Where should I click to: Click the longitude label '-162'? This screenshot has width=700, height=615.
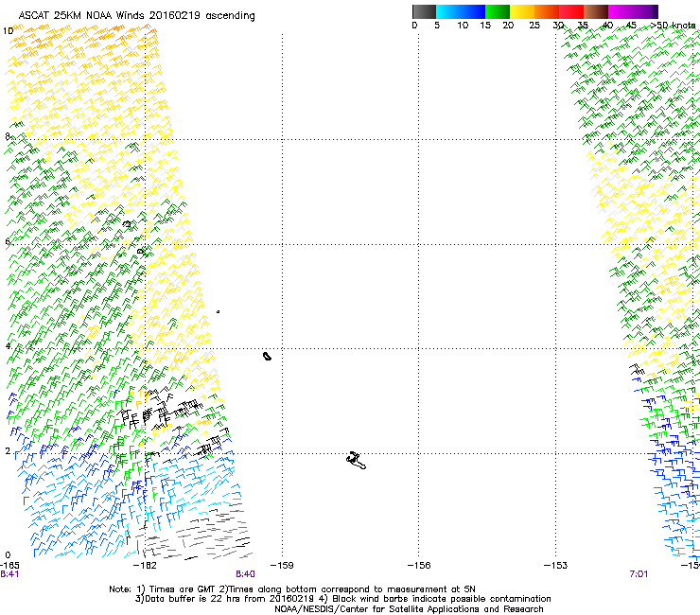coord(145,566)
